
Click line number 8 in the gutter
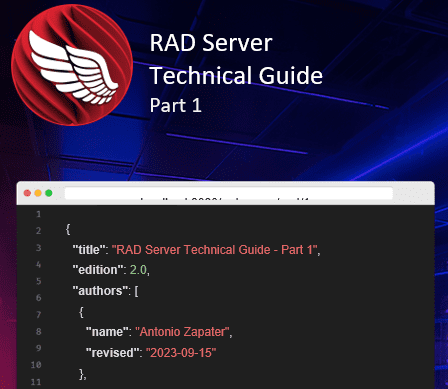pos(38,332)
